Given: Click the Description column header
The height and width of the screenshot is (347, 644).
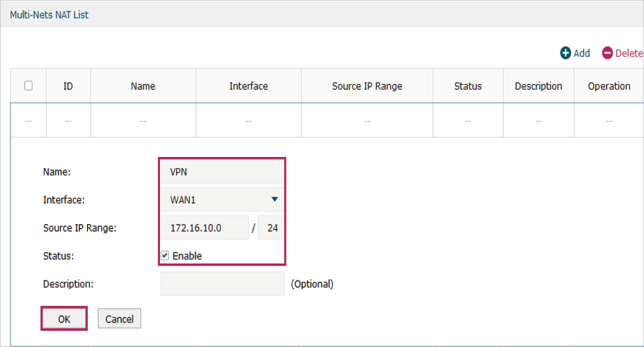Looking at the screenshot, I should point(539,86).
